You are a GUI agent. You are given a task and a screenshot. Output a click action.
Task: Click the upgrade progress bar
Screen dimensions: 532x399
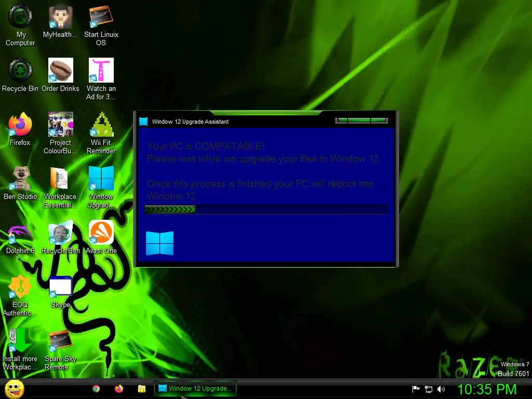tap(266, 209)
